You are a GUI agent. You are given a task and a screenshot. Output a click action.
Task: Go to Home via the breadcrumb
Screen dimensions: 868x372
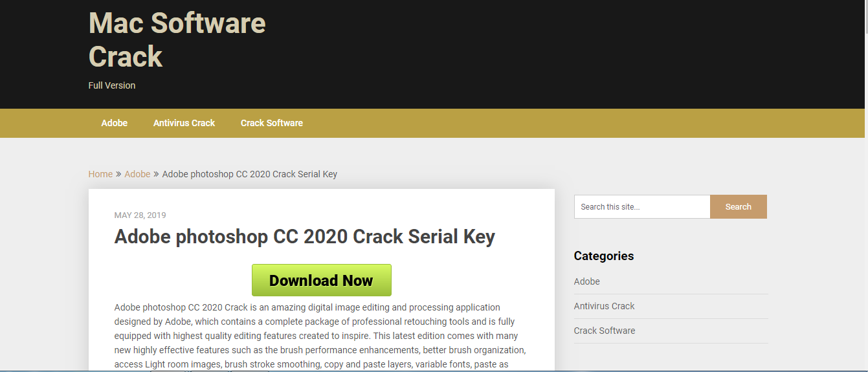coord(100,174)
